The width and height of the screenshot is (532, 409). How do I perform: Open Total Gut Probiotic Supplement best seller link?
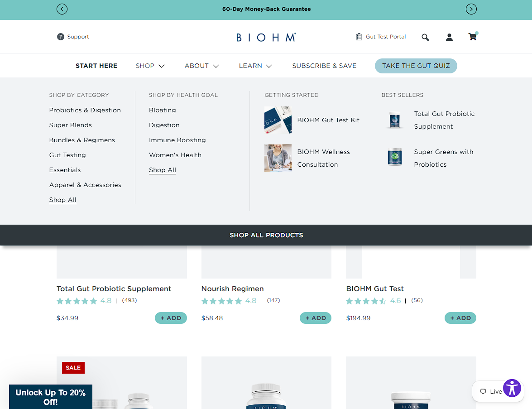444,120
